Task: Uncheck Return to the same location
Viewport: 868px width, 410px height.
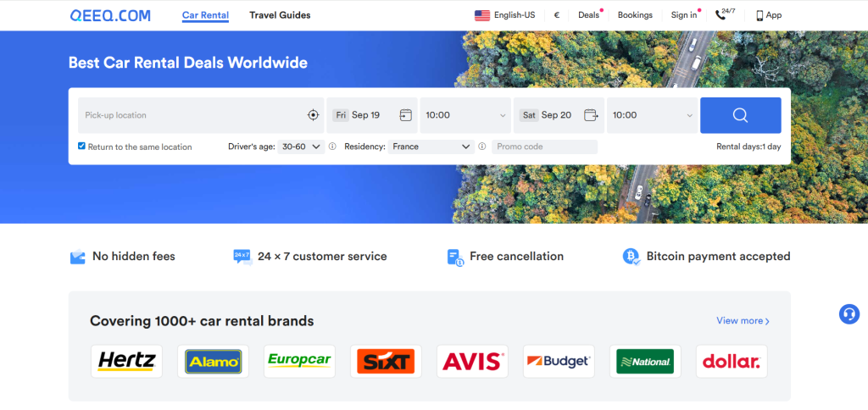Action: click(x=82, y=146)
